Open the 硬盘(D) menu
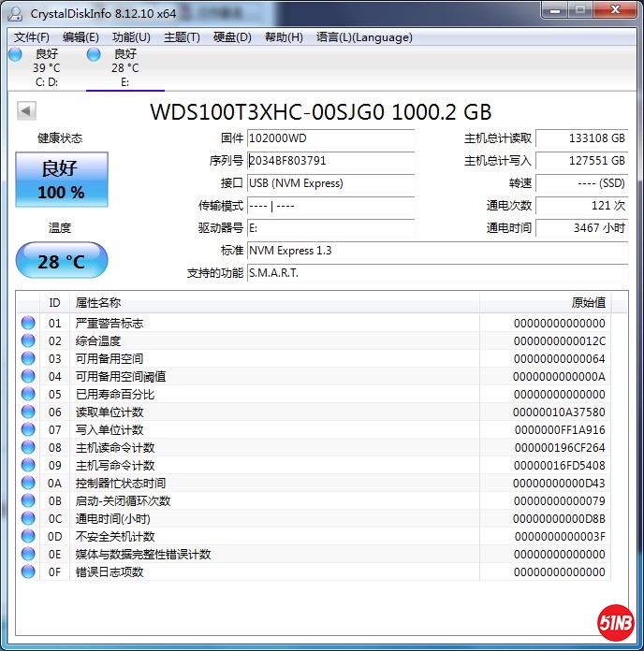The width and height of the screenshot is (644, 651). [232, 37]
